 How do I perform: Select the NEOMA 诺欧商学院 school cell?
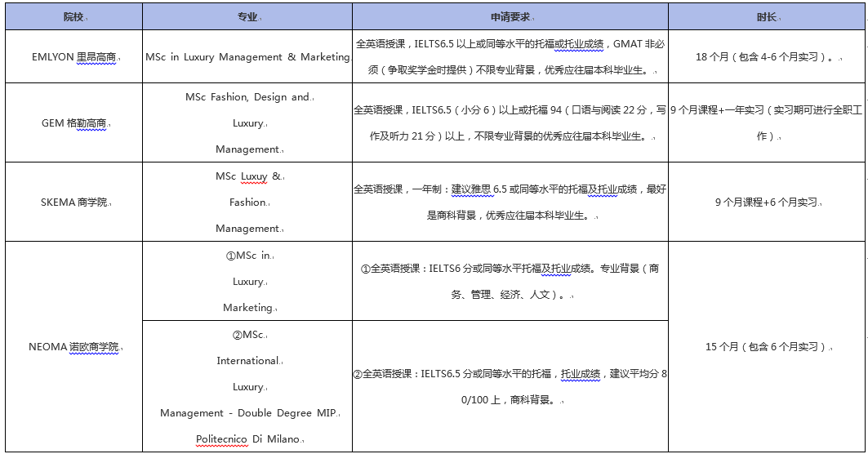73,347
